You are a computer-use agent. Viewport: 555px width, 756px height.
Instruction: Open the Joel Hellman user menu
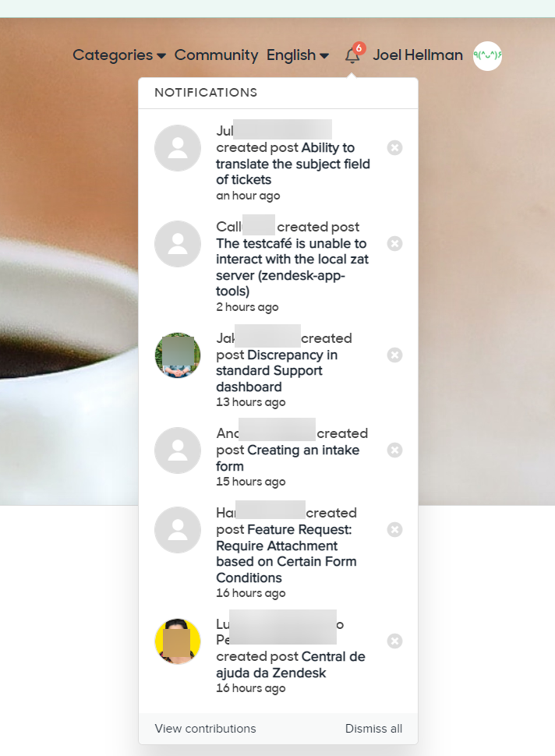tap(418, 55)
